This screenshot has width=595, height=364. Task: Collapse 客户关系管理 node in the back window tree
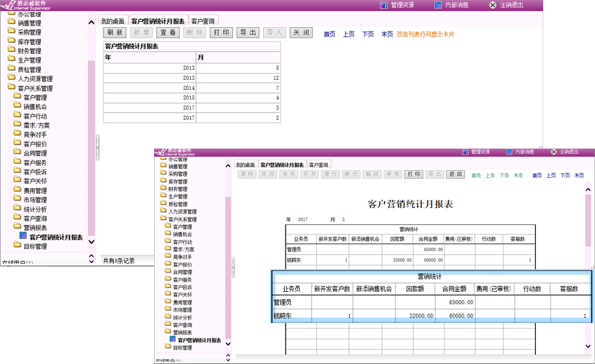point(12,87)
